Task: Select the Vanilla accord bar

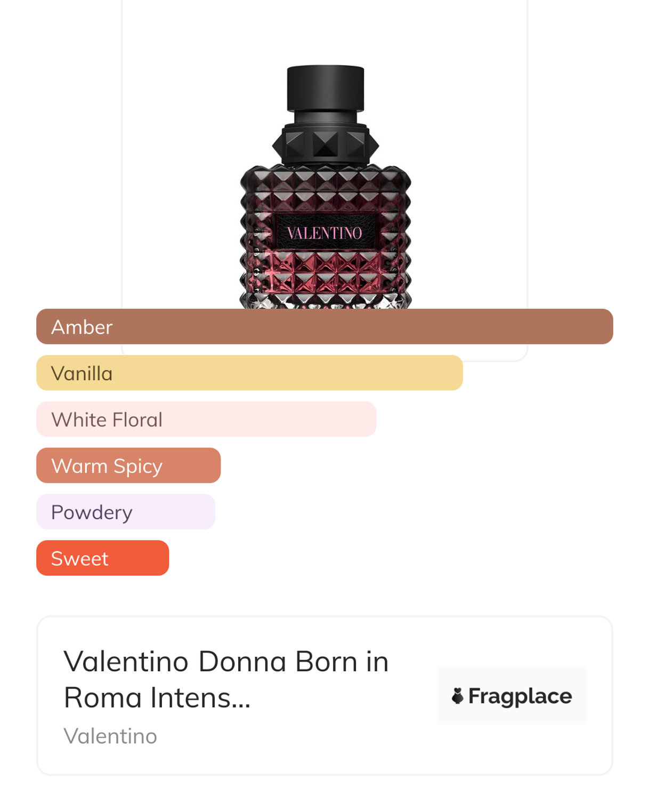Action: (249, 373)
